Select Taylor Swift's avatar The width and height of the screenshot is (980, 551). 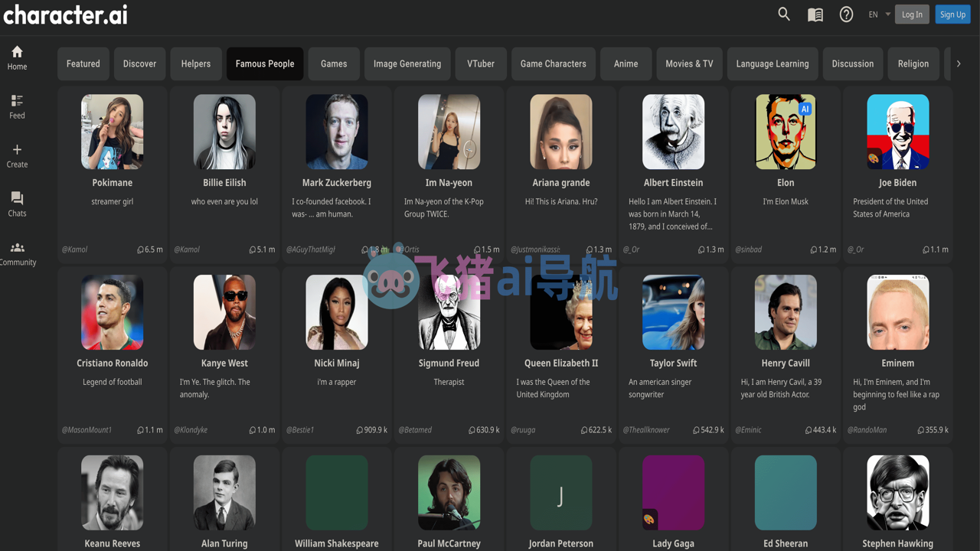tap(674, 312)
